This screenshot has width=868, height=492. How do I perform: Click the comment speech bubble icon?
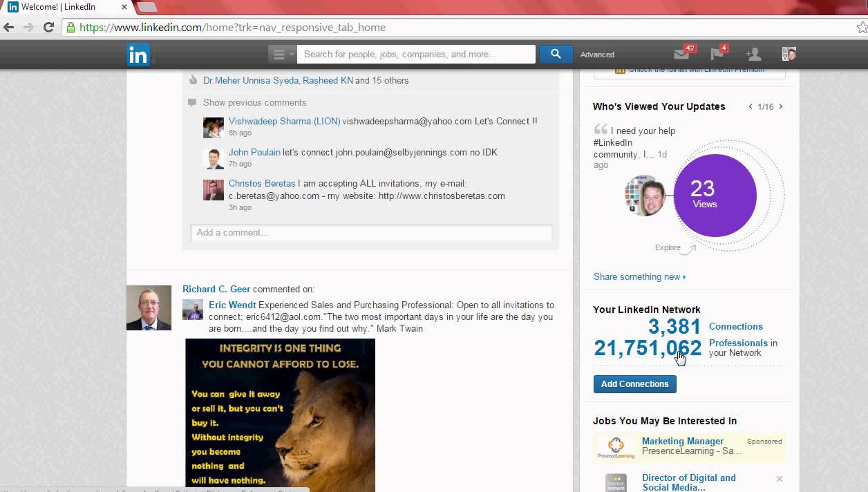coord(192,102)
